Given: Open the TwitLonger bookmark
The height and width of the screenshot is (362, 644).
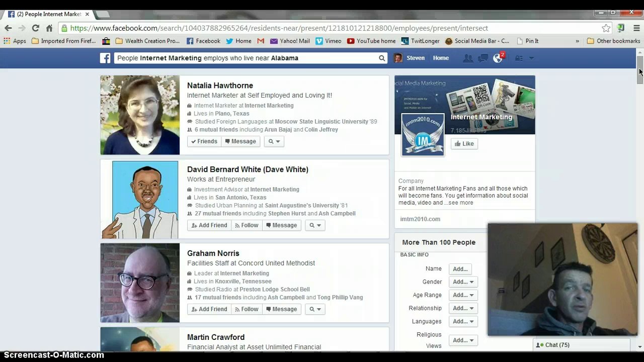Looking at the screenshot, I should 420,41.
